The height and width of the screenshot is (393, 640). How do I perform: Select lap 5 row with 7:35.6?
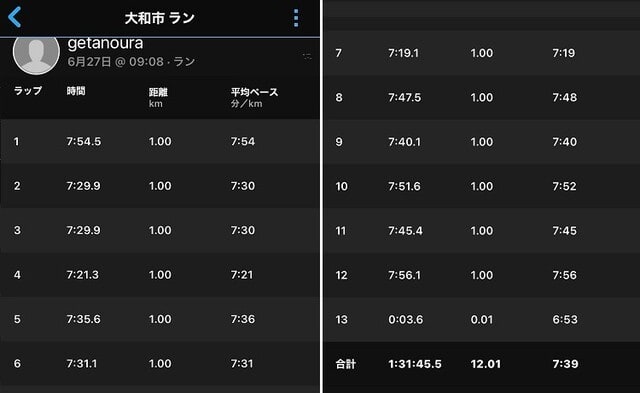click(160, 319)
